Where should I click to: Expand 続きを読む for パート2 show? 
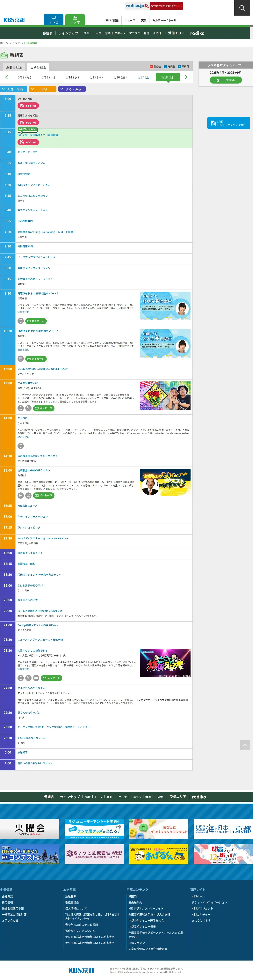[x=23, y=350]
